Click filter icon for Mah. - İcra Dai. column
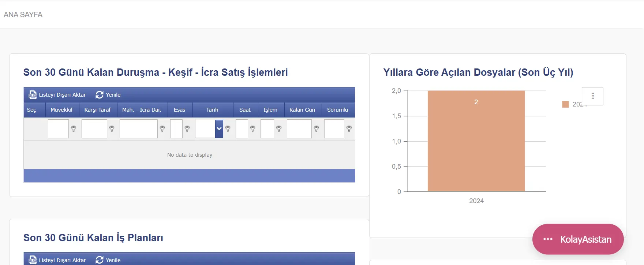The width and height of the screenshot is (644, 265). (162, 129)
